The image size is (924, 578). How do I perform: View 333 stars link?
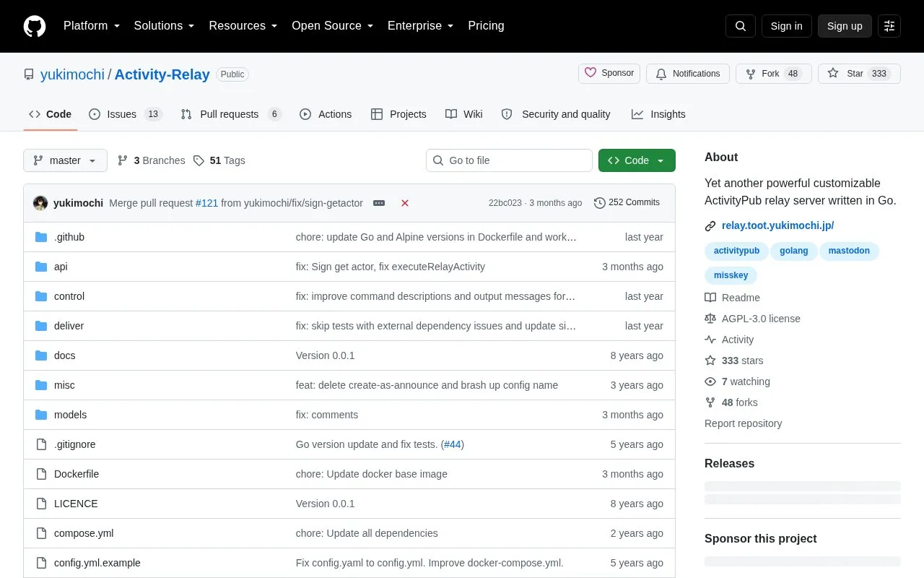point(734,361)
